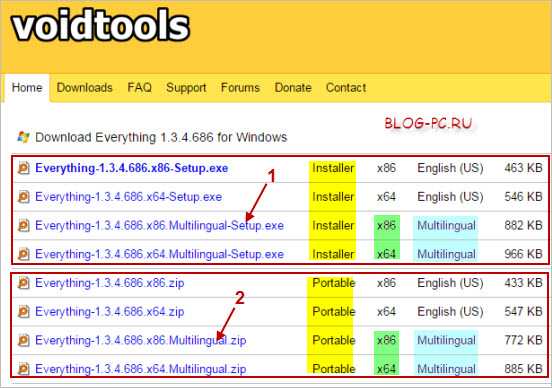This screenshot has height=388, width=552.
Task: Click the Windows logo beside Download Everything
Action: point(23,137)
